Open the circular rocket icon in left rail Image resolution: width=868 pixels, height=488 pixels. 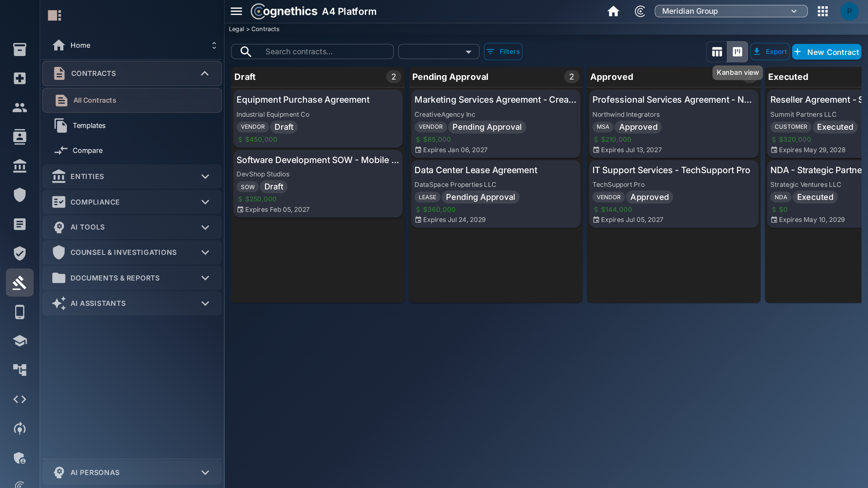coord(20,428)
